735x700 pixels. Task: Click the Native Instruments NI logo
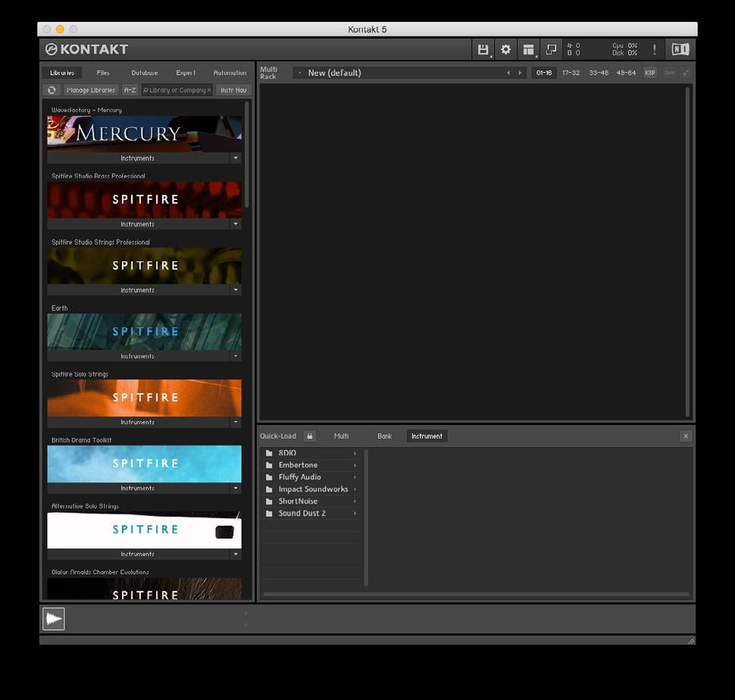pos(680,49)
